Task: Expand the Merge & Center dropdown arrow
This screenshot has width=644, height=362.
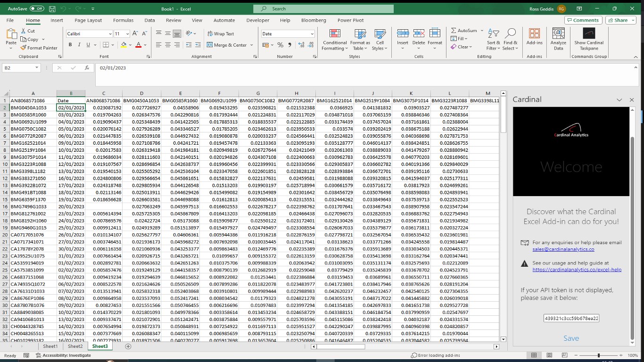Action: point(251,45)
